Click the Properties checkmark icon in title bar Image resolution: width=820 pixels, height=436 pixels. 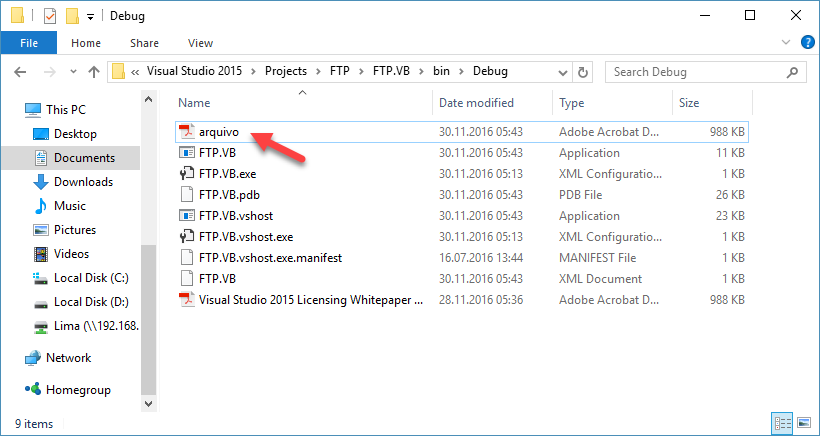[x=50, y=16]
